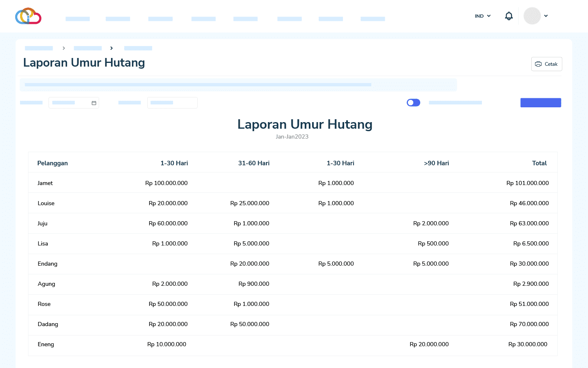
Task: Select the Jamet customer row
Action: click(x=45, y=183)
